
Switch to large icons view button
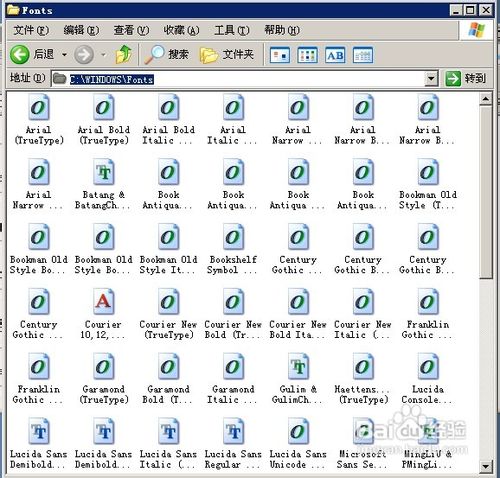pos(280,55)
